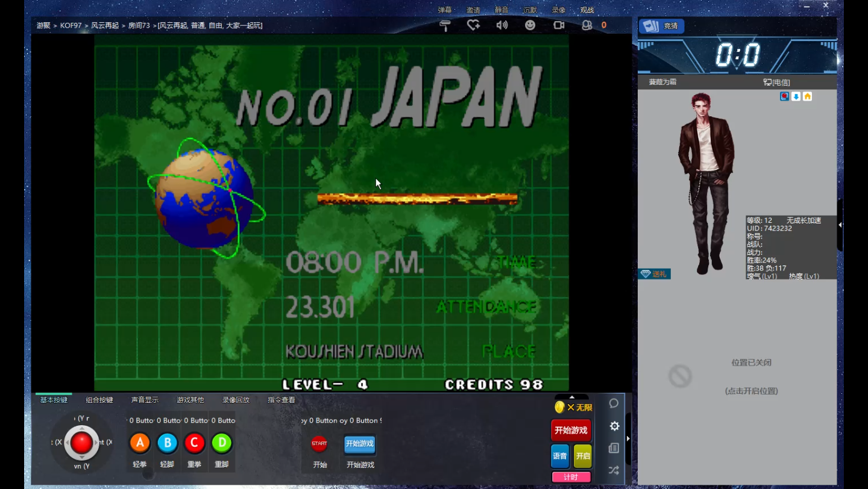This screenshot has height=489, width=868.
Task: Click the video camera record icon
Action: click(x=559, y=25)
